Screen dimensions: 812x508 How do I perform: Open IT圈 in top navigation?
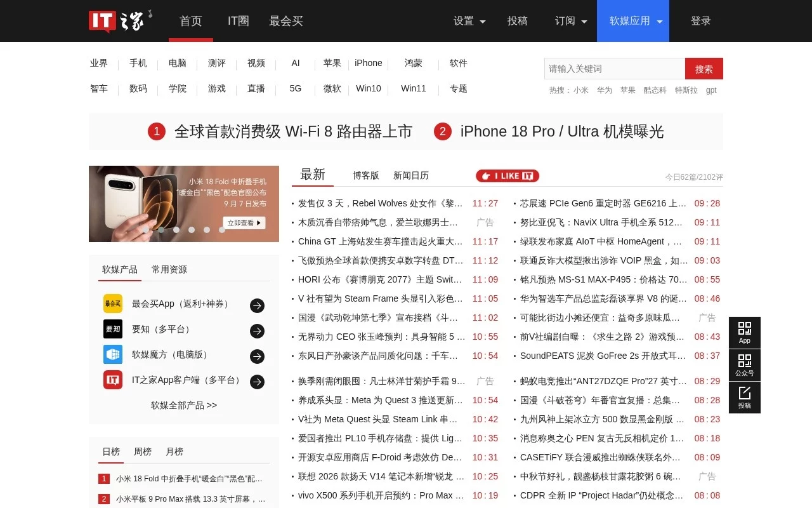[x=239, y=21]
